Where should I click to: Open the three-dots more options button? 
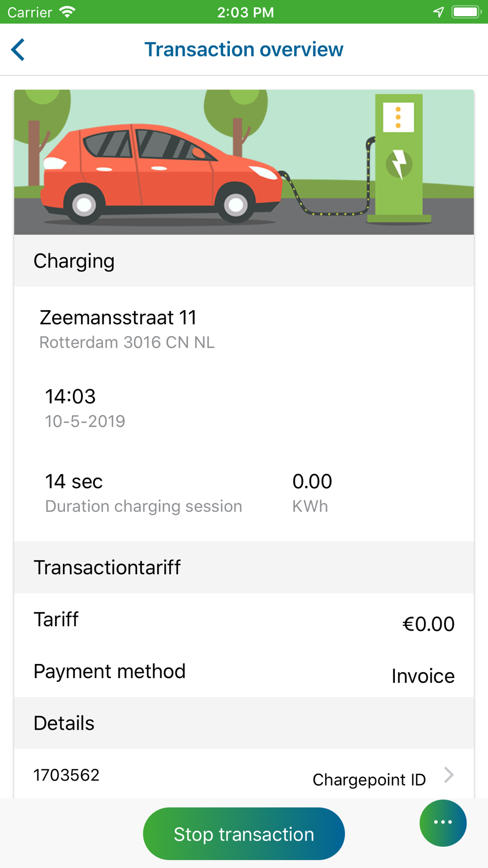pos(443,823)
